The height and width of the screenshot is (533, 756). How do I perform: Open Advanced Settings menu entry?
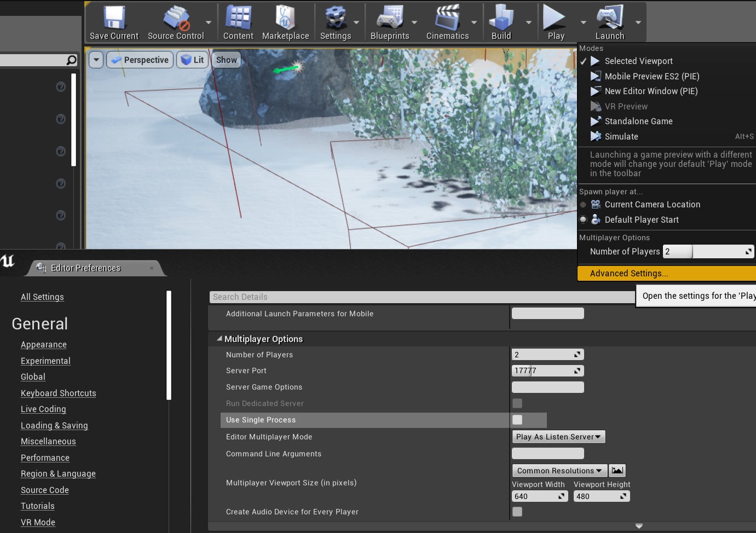(667, 273)
